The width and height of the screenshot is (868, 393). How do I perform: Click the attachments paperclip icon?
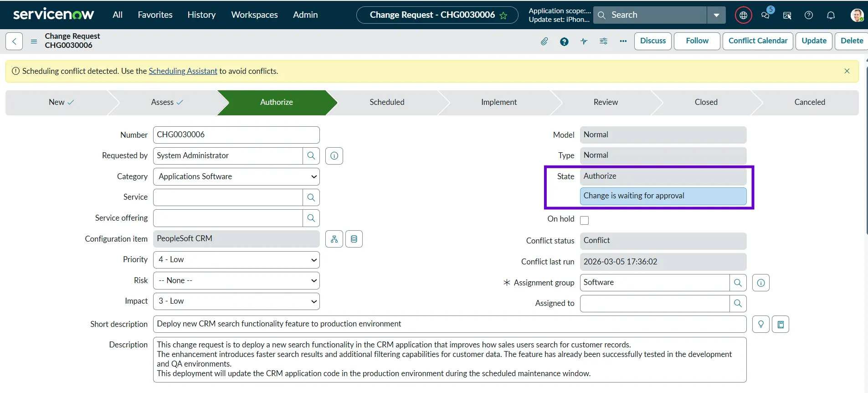point(544,41)
